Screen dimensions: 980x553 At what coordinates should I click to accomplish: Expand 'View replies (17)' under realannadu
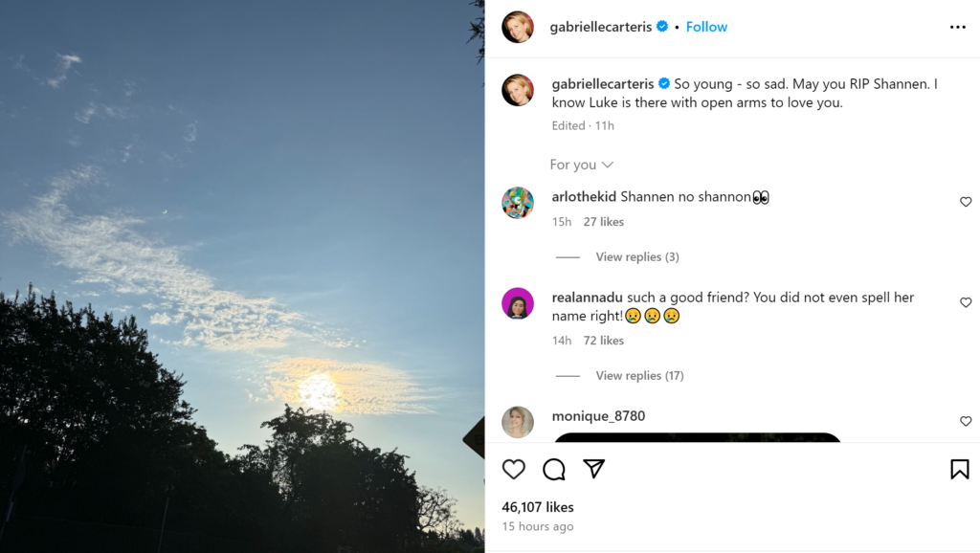point(639,375)
